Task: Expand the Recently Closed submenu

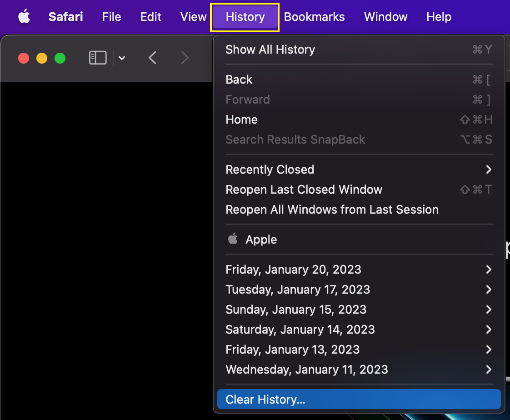Action: [359, 170]
